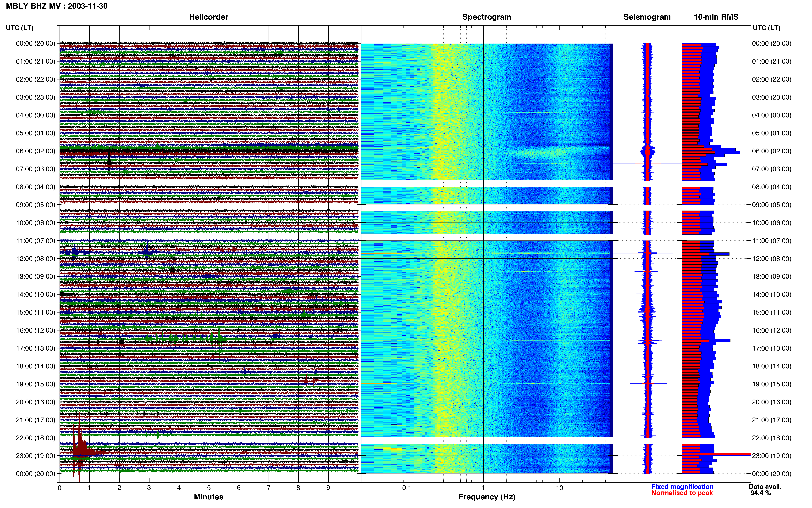Click the 94.4 % data availability value

761,493
